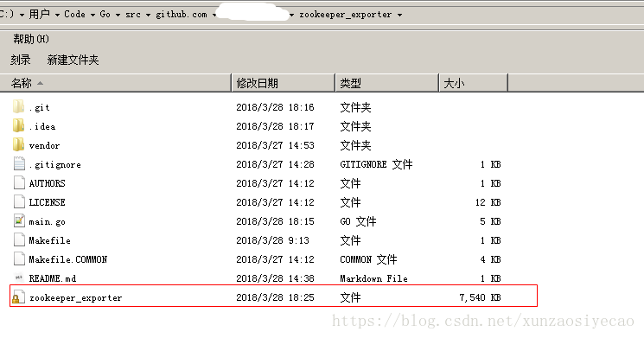Click the type GO 文件
This screenshot has width=644, height=338.
358,221
